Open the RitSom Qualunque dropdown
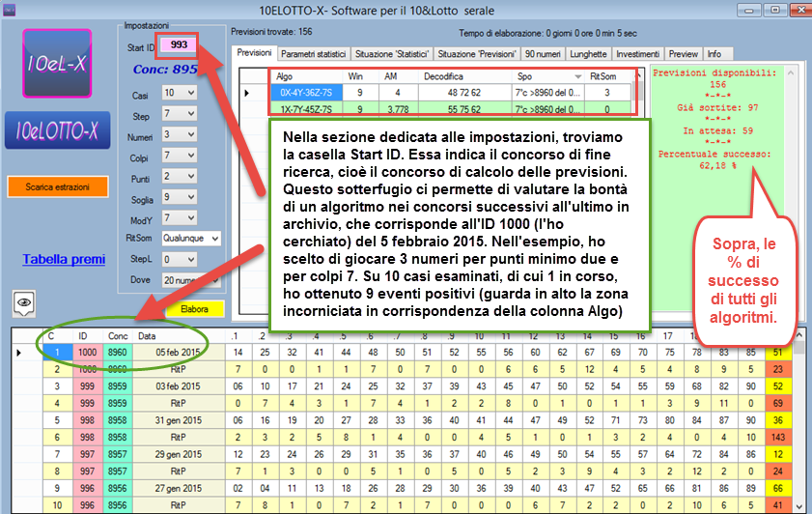812x514 pixels. pos(191,239)
